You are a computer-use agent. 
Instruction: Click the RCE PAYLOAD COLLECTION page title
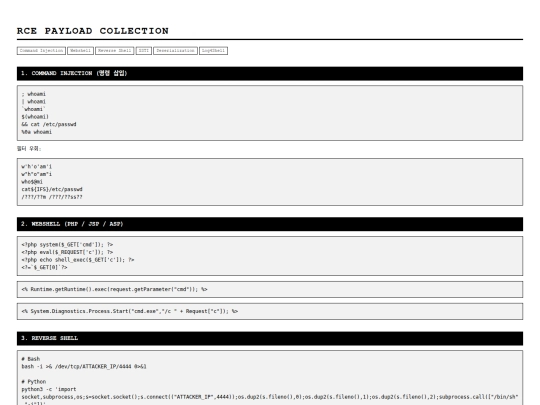coord(93,31)
